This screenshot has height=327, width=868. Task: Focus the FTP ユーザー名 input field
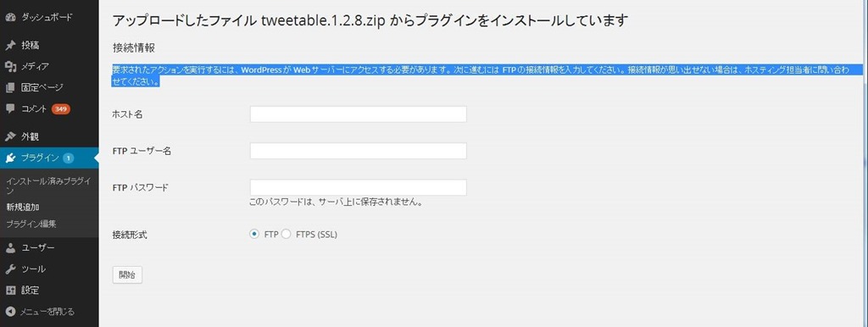click(x=359, y=151)
